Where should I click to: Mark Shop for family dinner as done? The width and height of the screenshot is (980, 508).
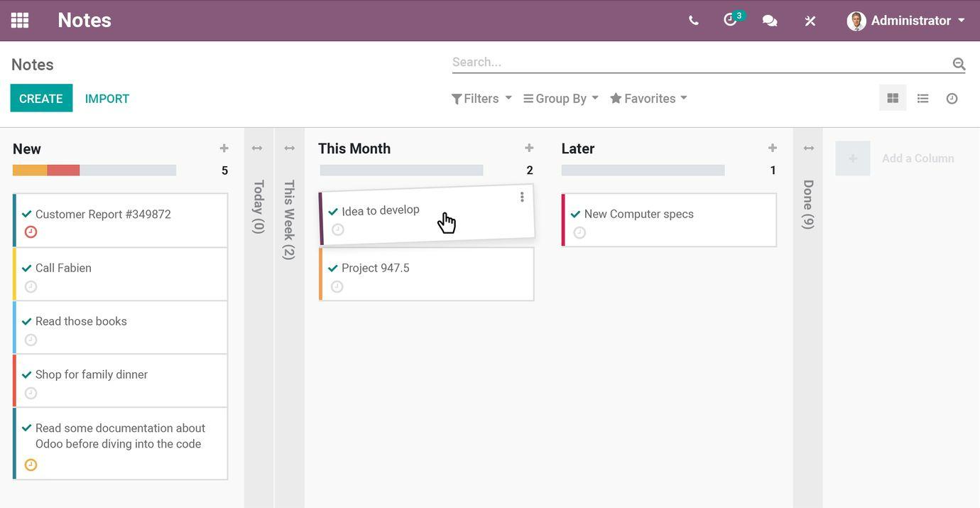coord(27,374)
